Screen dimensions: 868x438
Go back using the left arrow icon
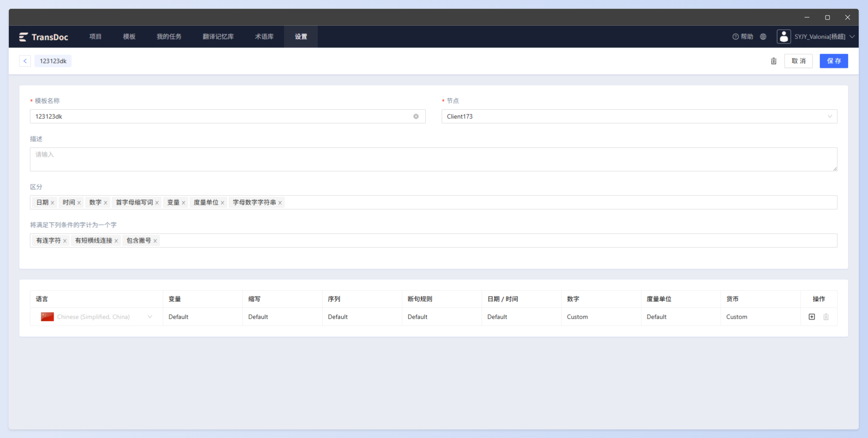[25, 61]
